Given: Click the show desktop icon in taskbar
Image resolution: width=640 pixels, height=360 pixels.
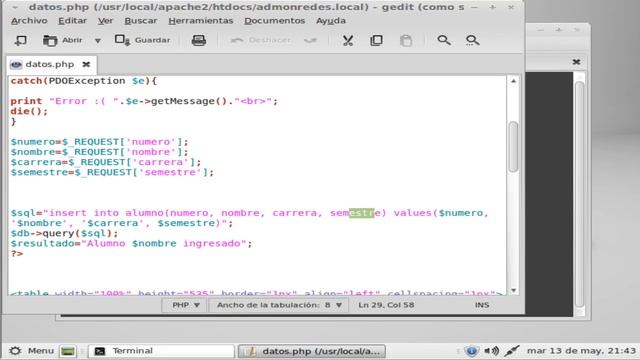Looking at the screenshot, I should pyautogui.click(x=68, y=351).
